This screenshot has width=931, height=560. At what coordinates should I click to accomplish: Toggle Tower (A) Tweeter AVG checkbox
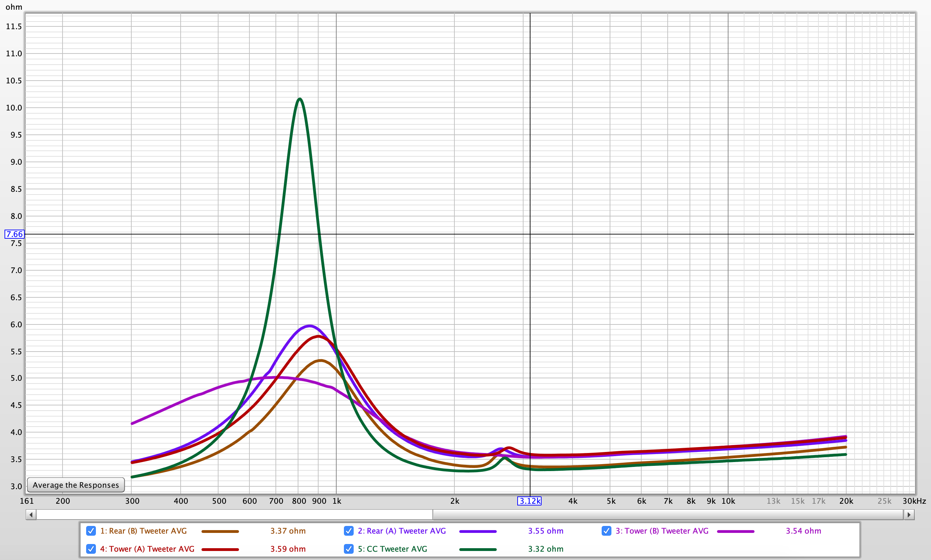(91, 549)
